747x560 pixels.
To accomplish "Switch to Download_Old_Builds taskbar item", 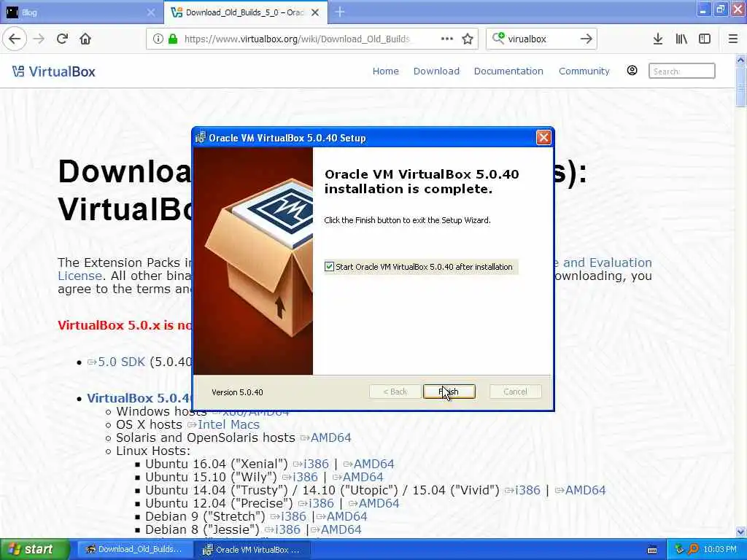I will (x=135, y=550).
